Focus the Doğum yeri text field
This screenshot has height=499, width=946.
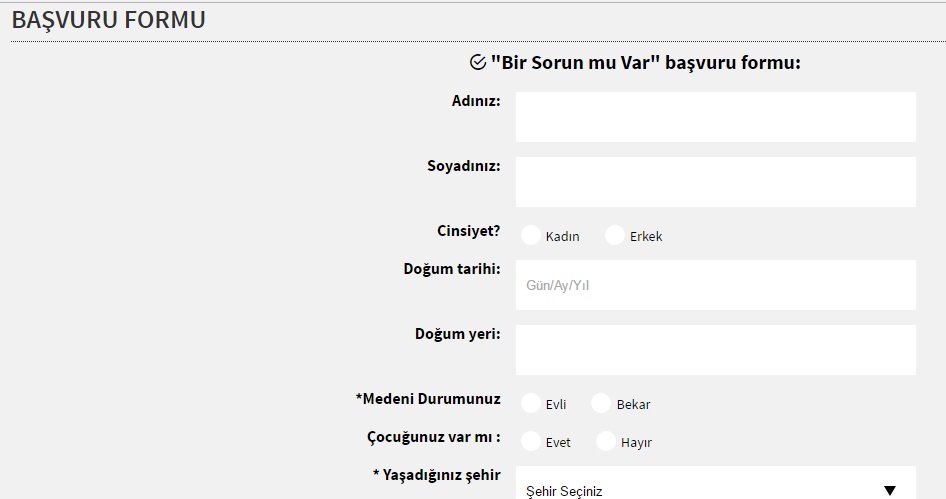tap(716, 350)
